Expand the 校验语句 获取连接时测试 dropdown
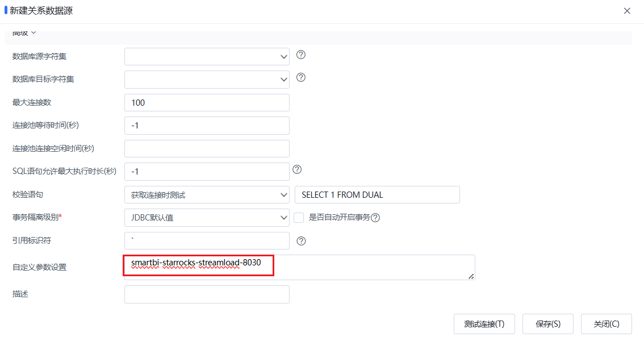The height and width of the screenshot is (341, 644). (207, 195)
